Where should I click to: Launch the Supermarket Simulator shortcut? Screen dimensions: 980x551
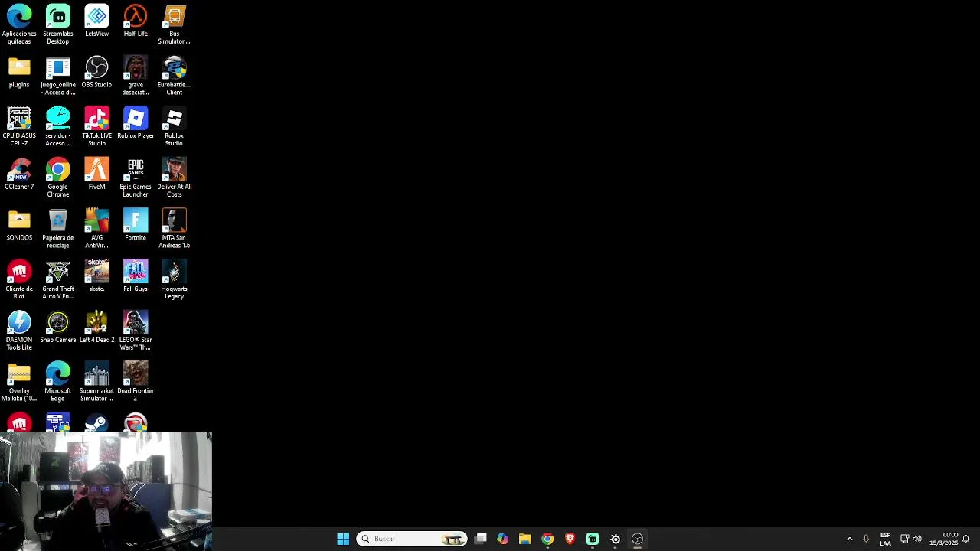pos(96,382)
